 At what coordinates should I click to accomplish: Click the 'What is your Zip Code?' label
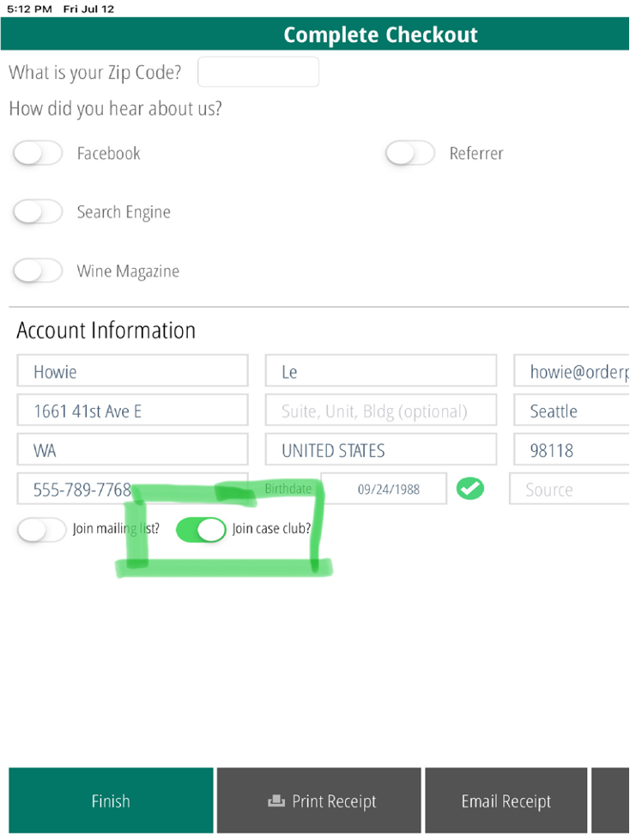(94, 72)
